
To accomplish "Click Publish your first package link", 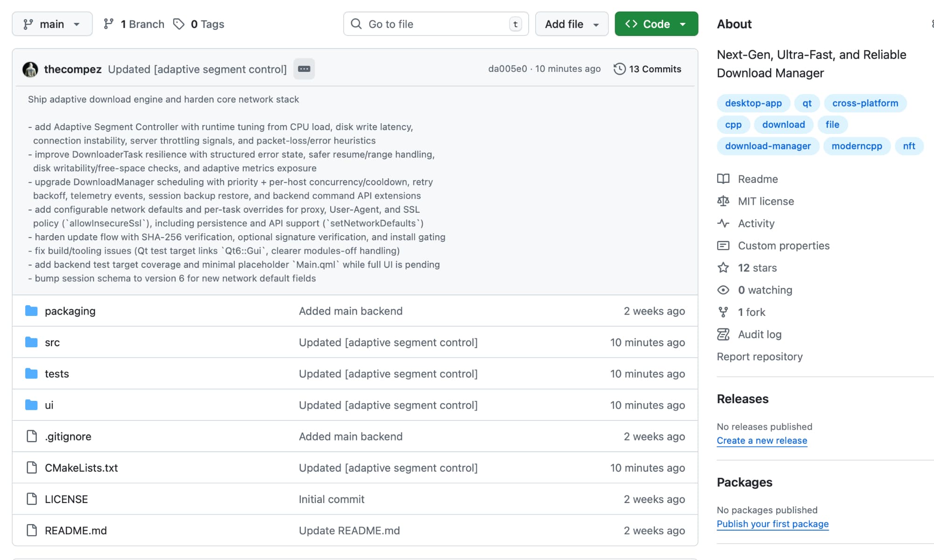I will click(x=772, y=524).
